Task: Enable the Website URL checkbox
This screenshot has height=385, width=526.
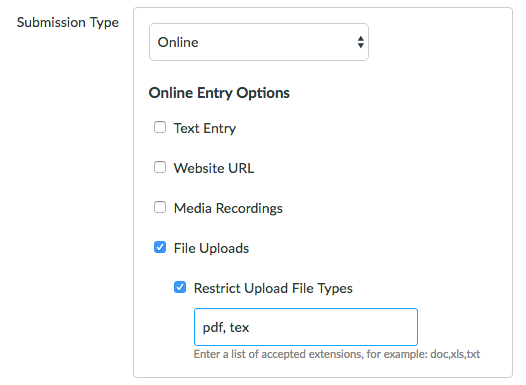Action: click(x=160, y=167)
